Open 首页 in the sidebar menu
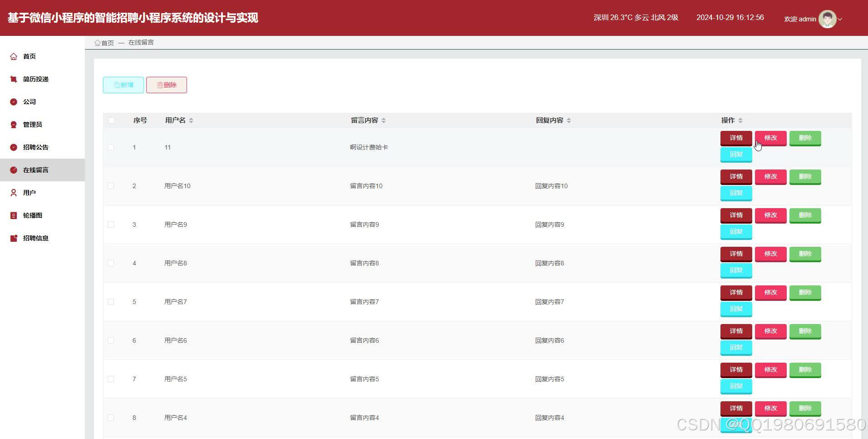The width and height of the screenshot is (868, 439). click(x=42, y=56)
